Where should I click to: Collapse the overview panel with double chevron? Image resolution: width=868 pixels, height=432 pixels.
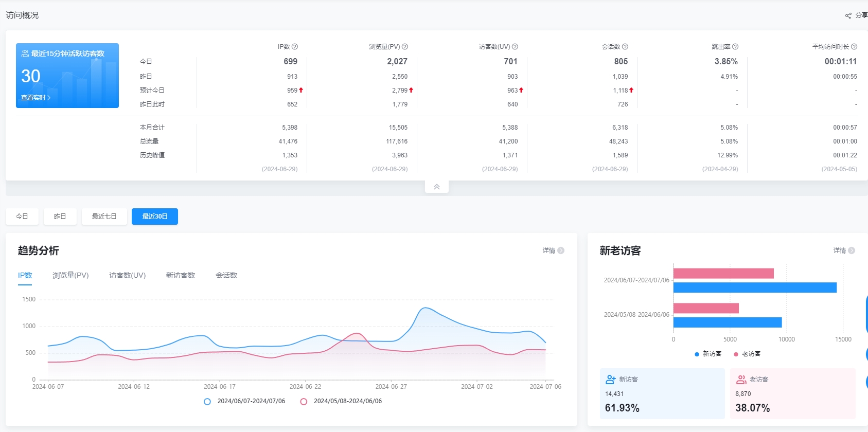coord(437,187)
